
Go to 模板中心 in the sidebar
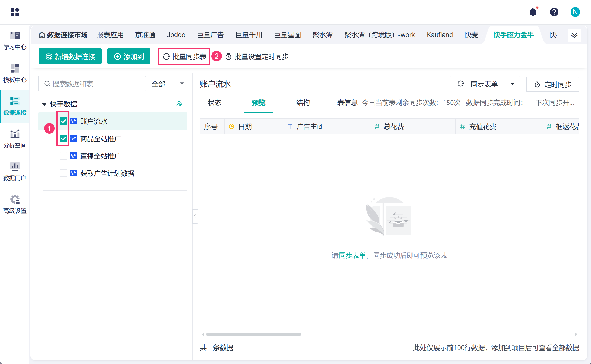pos(15,73)
